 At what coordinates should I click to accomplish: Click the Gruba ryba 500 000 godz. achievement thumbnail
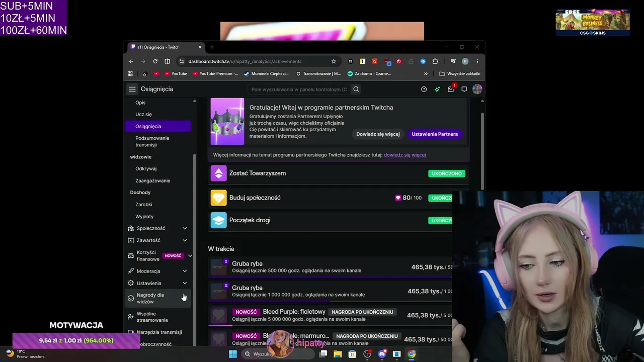(219, 267)
